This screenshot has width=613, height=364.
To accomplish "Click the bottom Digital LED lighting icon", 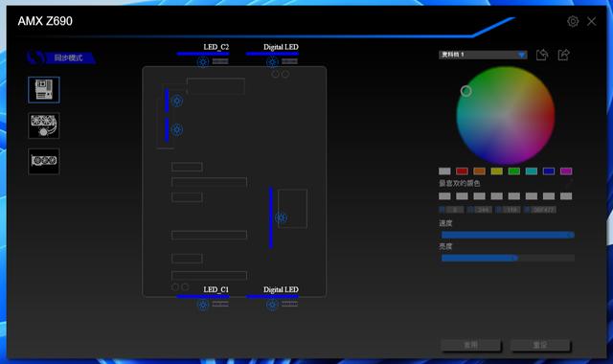I will click(x=272, y=305).
